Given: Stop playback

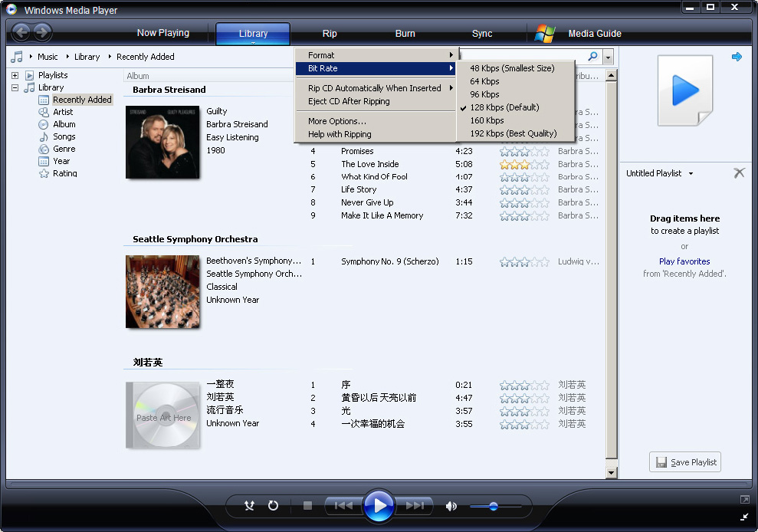Looking at the screenshot, I should coord(307,505).
